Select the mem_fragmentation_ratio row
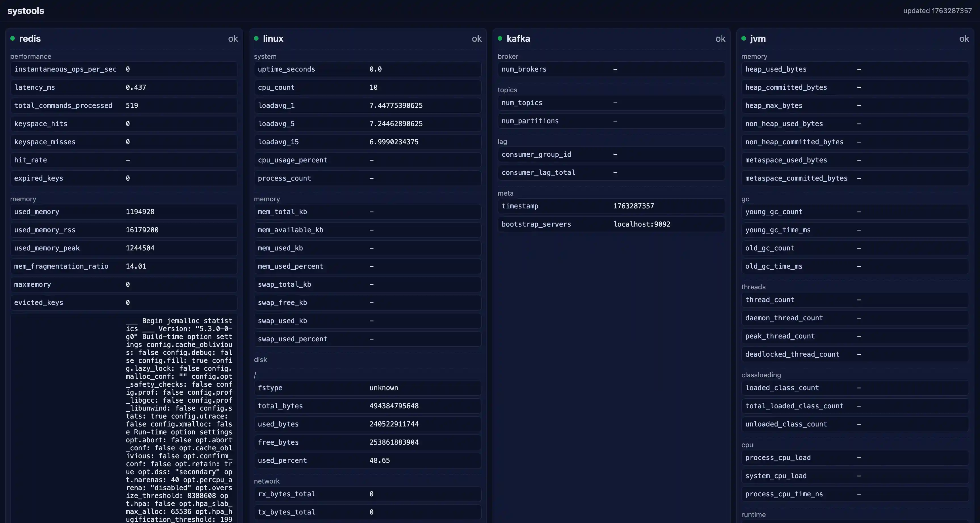This screenshot has height=523, width=980. (x=124, y=266)
